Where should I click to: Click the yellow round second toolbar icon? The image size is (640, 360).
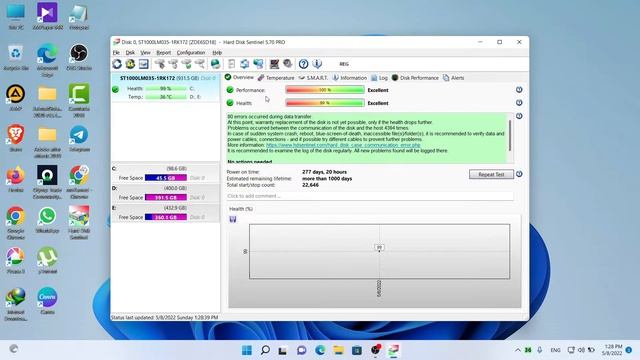(x=130, y=64)
